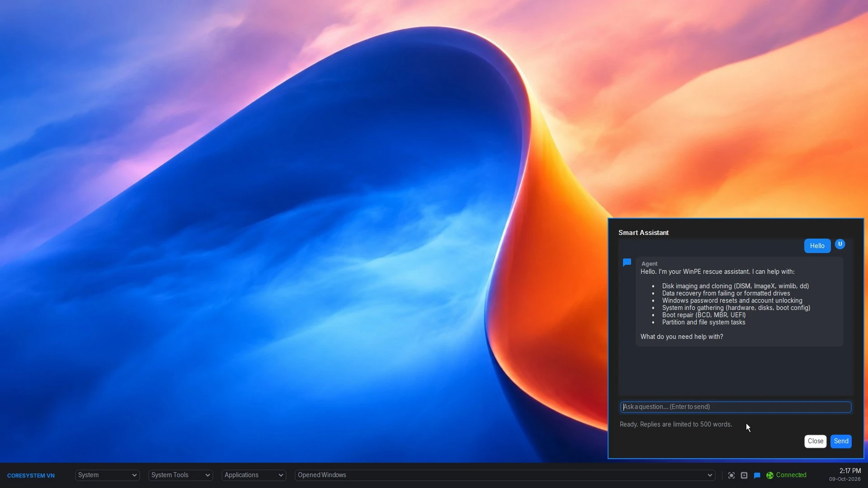Click the user avatar U in chat
This screenshot has height=488, width=868.
840,244
